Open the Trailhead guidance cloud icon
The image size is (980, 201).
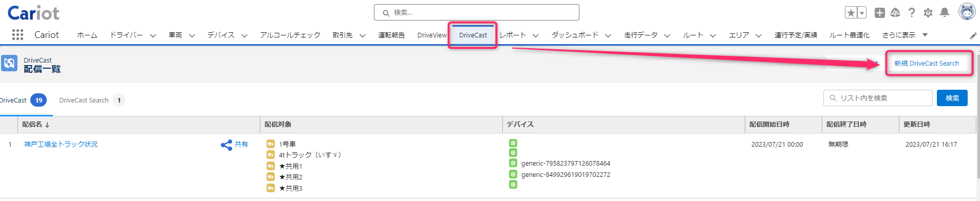895,13
